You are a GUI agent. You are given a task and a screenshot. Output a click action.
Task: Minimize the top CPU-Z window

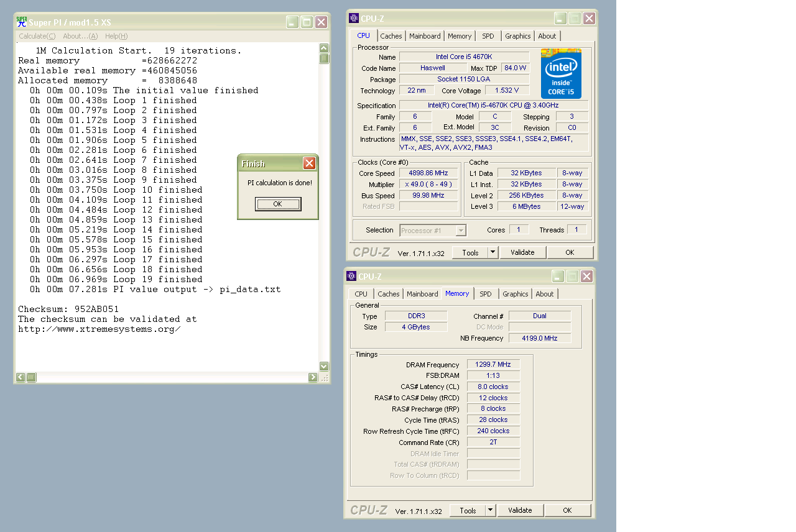pos(560,19)
